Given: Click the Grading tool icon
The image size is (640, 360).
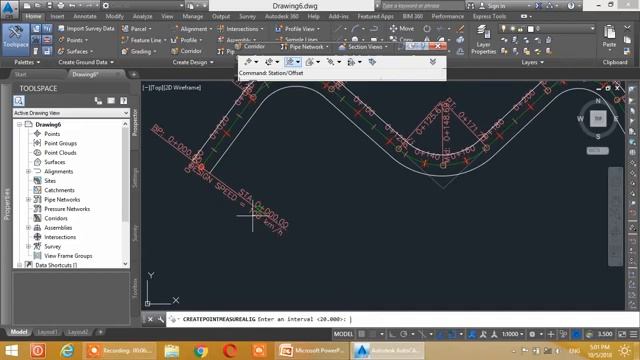Looking at the screenshot, I should tap(125, 51).
